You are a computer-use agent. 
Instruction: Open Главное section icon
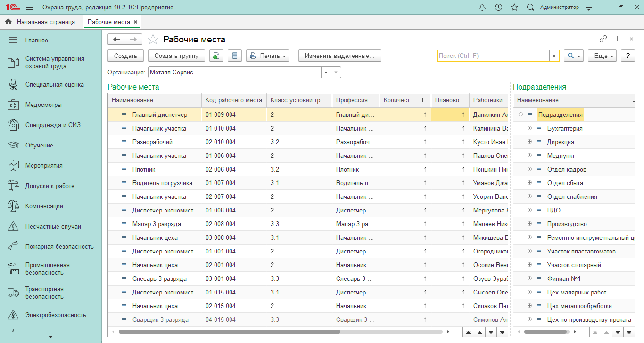click(13, 41)
